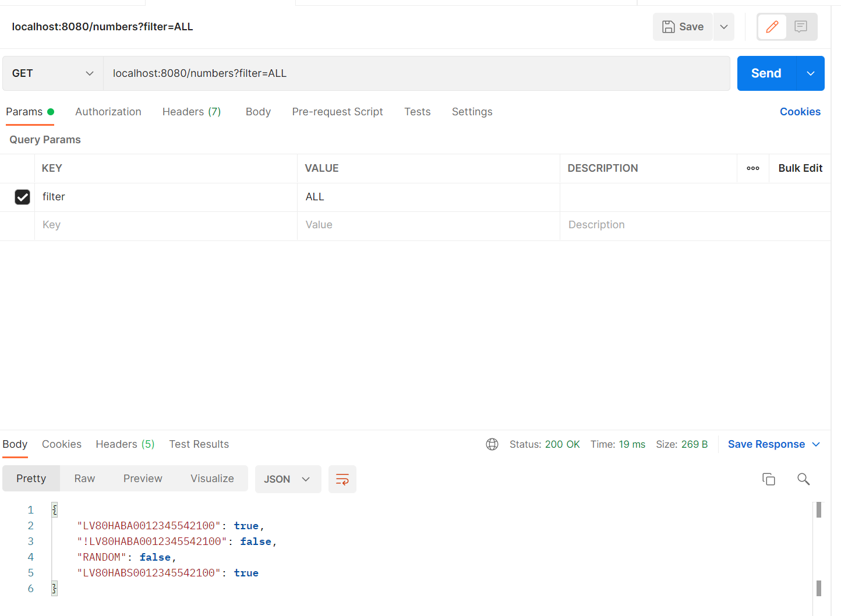The width and height of the screenshot is (841, 616).
Task: Click the Save button with disk icon
Action: (x=683, y=27)
